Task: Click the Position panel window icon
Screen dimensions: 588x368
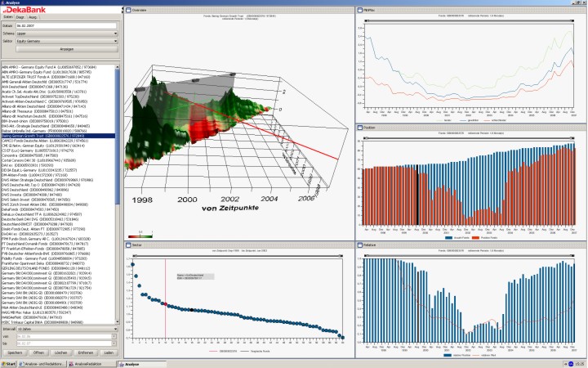Action: (x=360, y=128)
